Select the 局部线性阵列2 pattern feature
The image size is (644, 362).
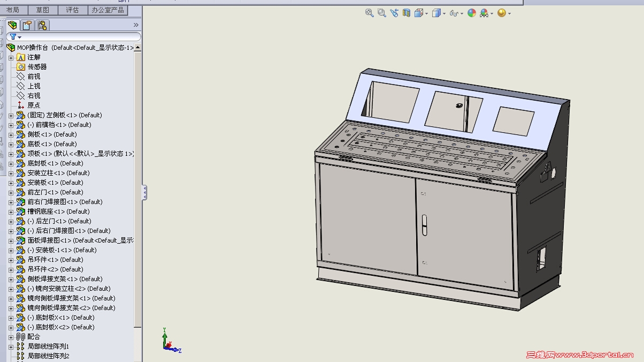click(48, 356)
